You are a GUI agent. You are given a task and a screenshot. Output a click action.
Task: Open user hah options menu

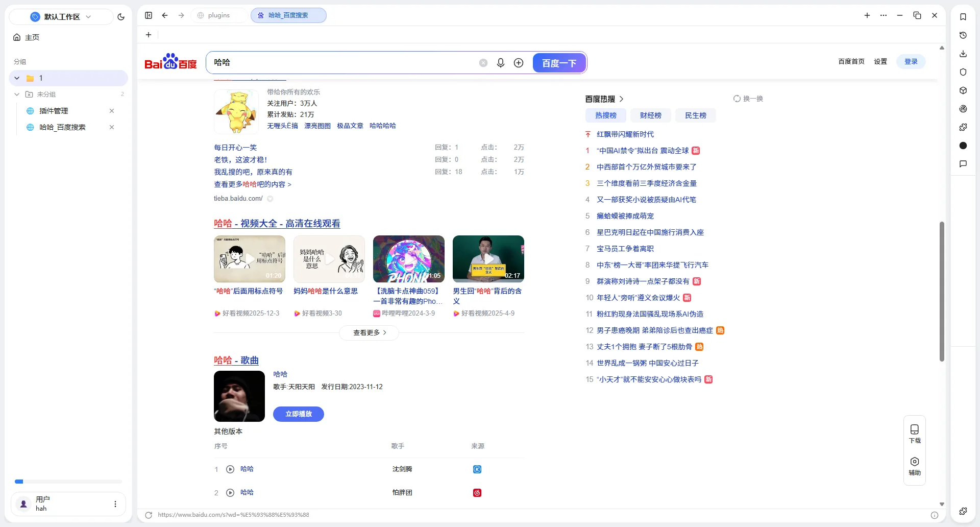click(x=115, y=504)
